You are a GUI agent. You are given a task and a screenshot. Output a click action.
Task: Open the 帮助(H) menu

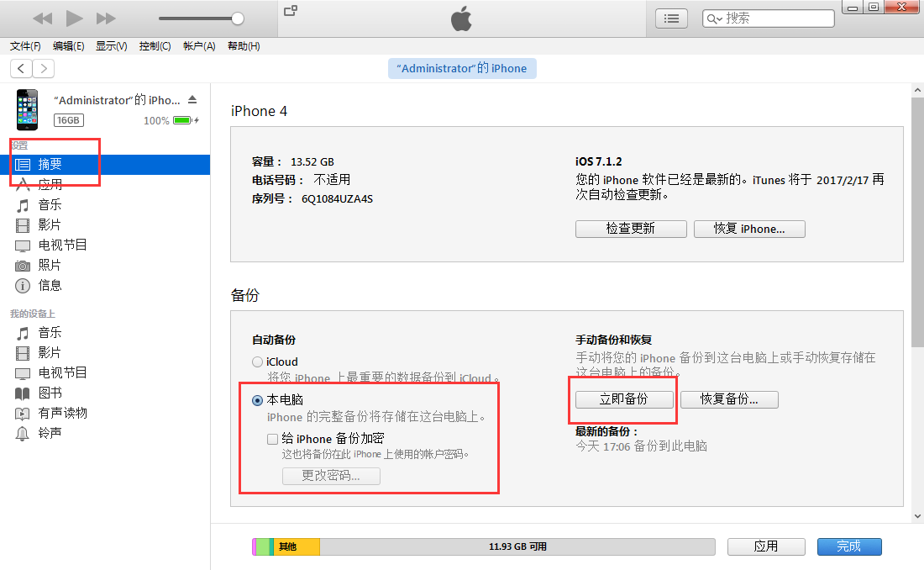244,46
